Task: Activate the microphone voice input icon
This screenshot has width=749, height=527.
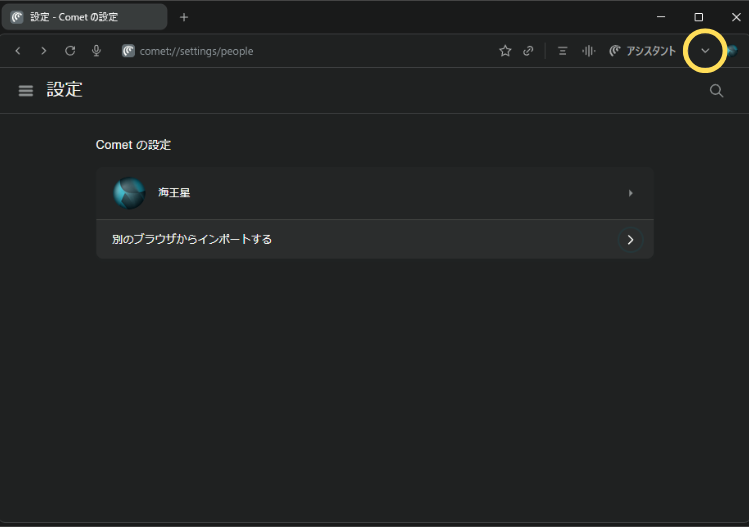Action: [x=97, y=51]
